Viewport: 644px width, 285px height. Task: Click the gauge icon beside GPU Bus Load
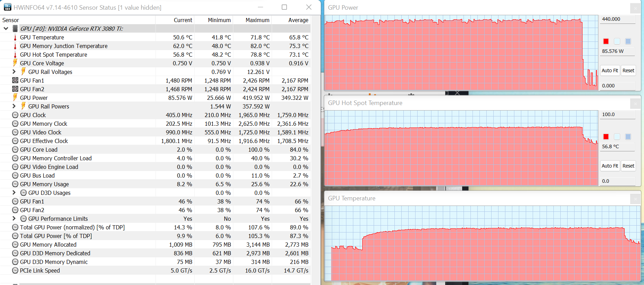(x=15, y=175)
